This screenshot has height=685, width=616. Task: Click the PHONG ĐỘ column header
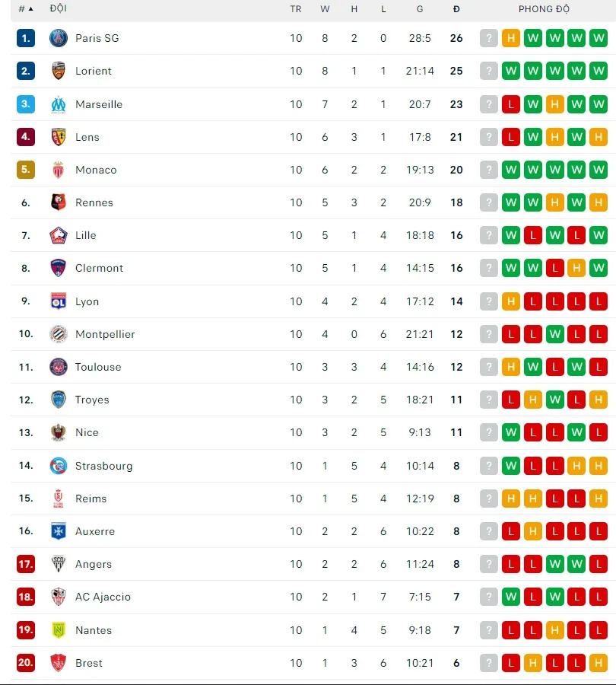[544, 9]
